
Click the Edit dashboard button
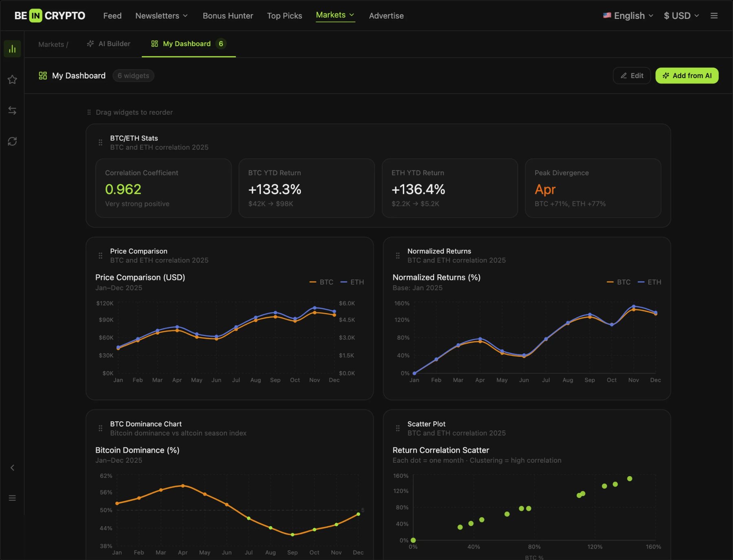(x=632, y=76)
